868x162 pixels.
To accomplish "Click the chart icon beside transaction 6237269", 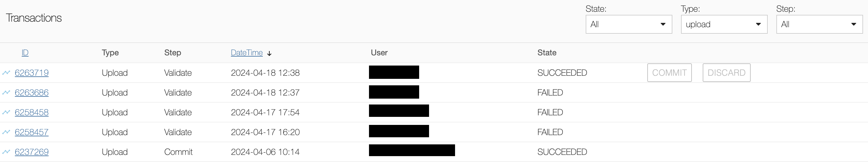I will (6, 152).
